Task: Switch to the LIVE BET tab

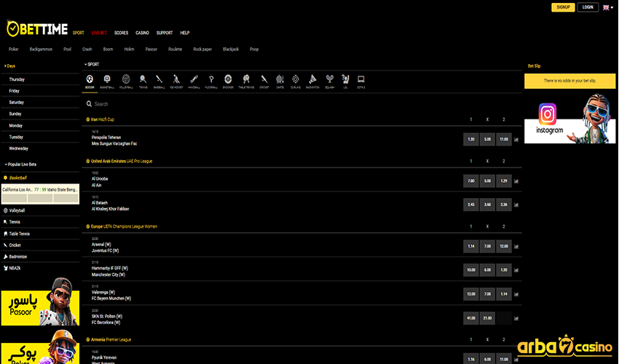Action: click(99, 33)
